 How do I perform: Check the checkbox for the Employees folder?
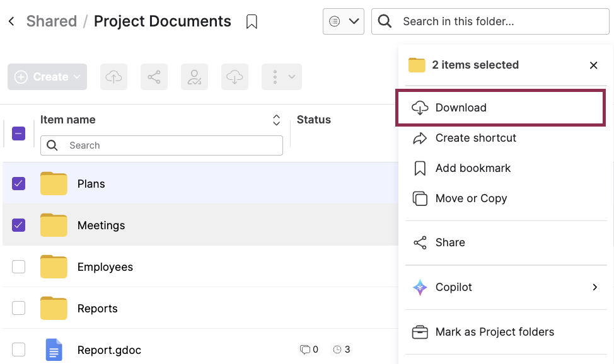pos(18,266)
